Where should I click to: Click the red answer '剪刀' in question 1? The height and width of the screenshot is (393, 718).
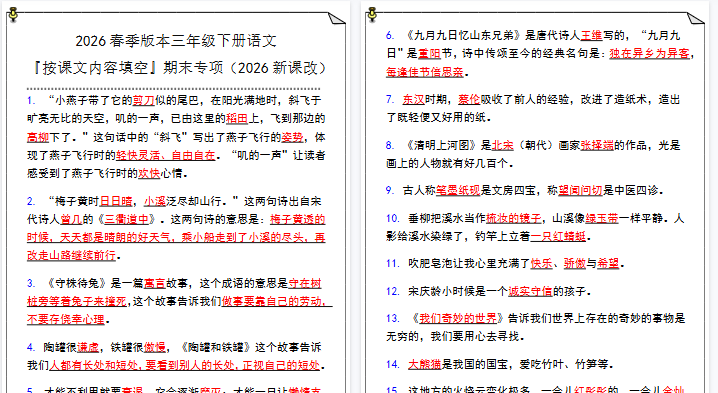144,100
